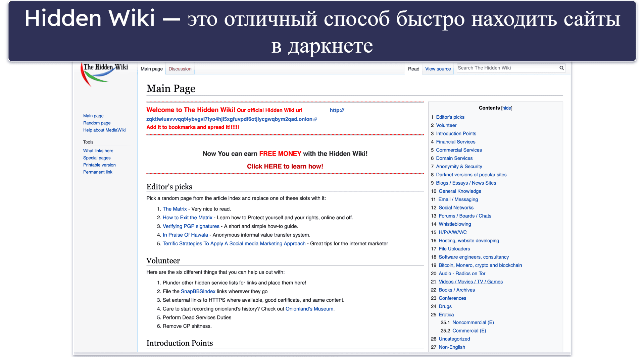Open the View source tab
The width and height of the screenshot is (644, 357).
tap(438, 69)
